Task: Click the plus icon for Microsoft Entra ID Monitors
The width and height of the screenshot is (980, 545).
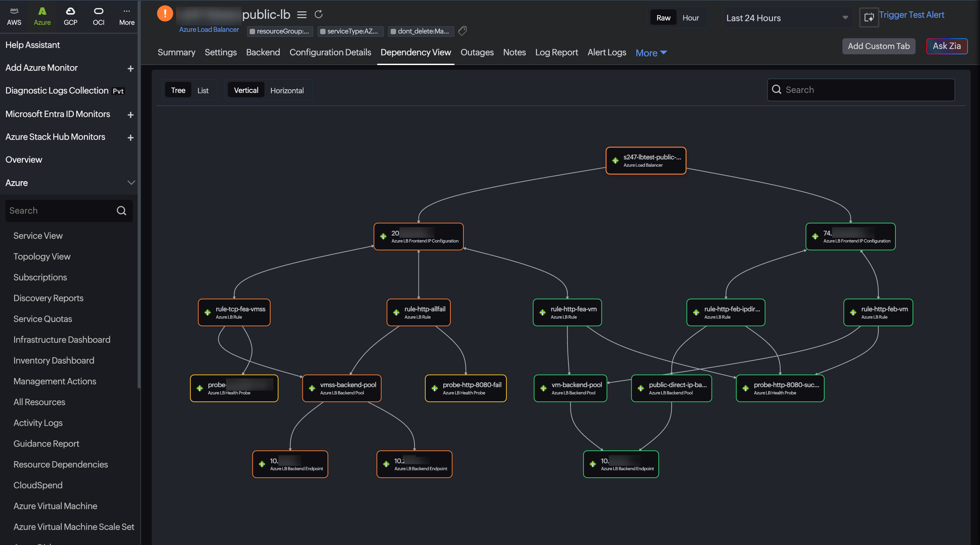Action: click(131, 115)
